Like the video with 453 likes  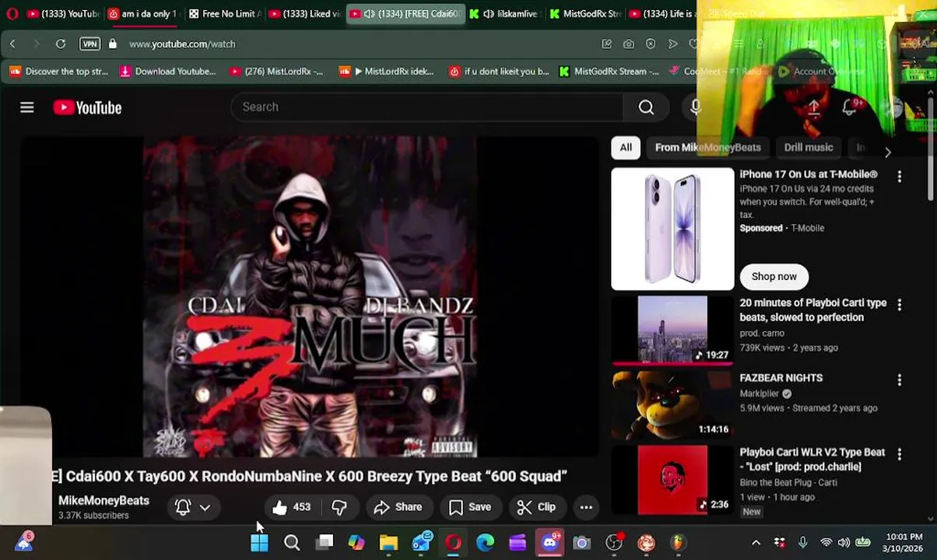[292, 507]
